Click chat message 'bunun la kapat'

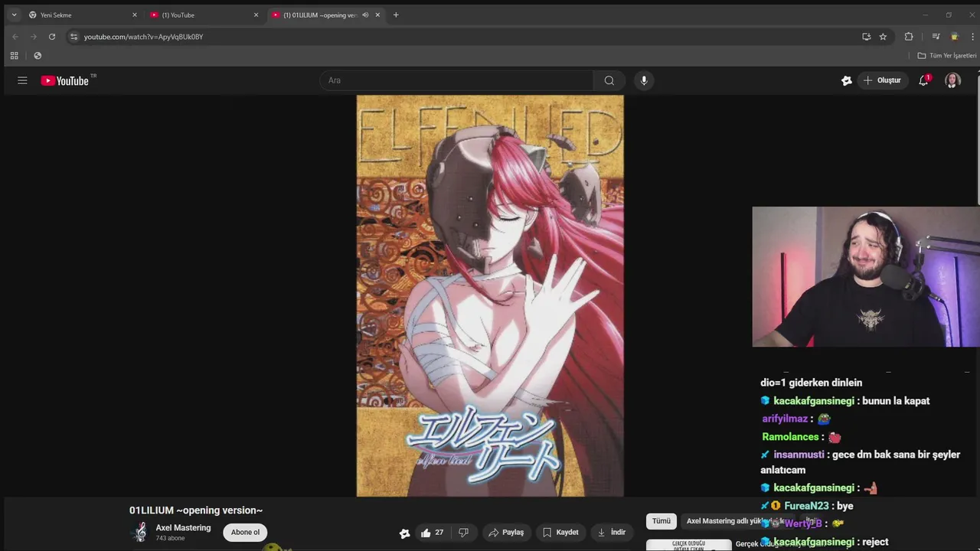(x=896, y=401)
